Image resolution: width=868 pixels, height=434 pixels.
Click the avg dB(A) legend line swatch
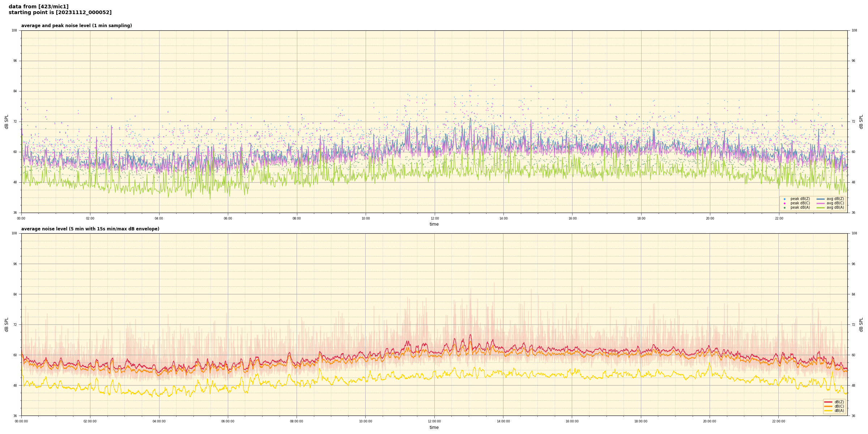tap(821, 208)
